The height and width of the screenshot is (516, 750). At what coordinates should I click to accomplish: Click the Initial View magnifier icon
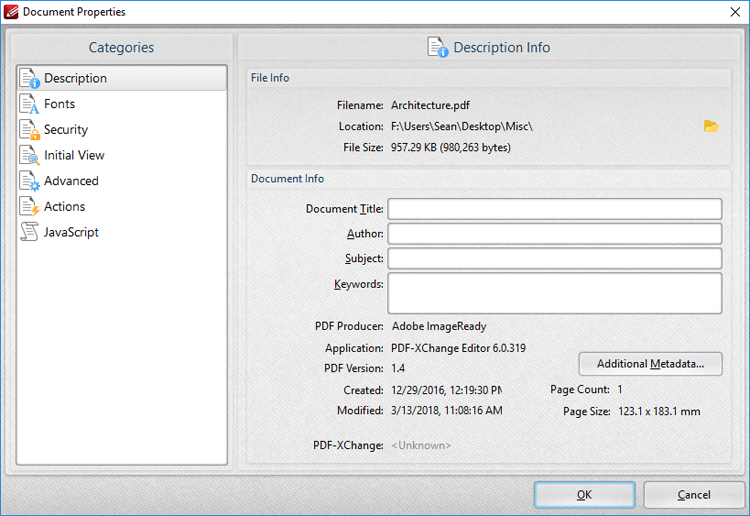[30, 155]
